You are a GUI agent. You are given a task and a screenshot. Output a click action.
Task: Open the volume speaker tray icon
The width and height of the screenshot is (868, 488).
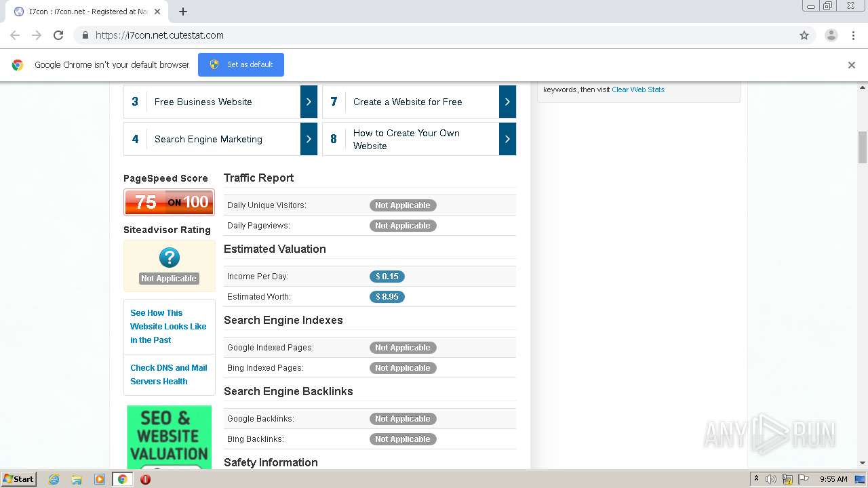[771, 479]
